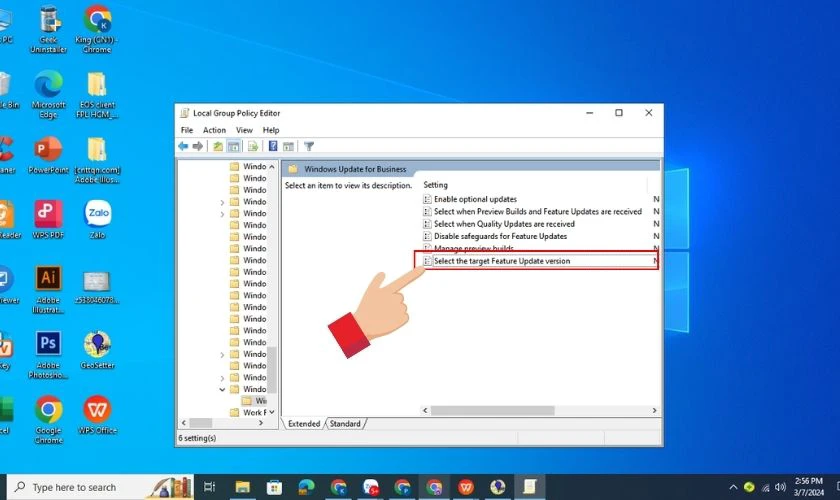Click the Task View taskbar button
The image size is (840, 500).
coord(209,487)
